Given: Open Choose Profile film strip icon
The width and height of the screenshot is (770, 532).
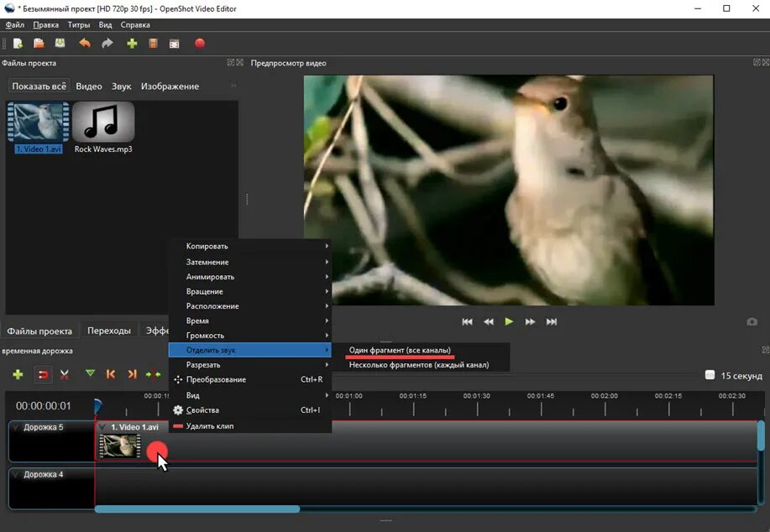Looking at the screenshot, I should [153, 44].
